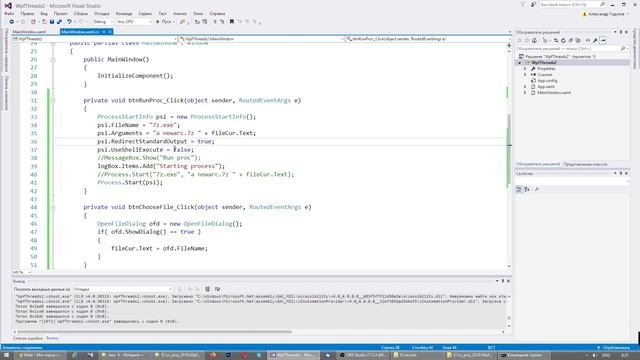Open the WpfThreads2.MainWindow class dropdown
The width and height of the screenshot is (640, 360).
click(x=262, y=39)
